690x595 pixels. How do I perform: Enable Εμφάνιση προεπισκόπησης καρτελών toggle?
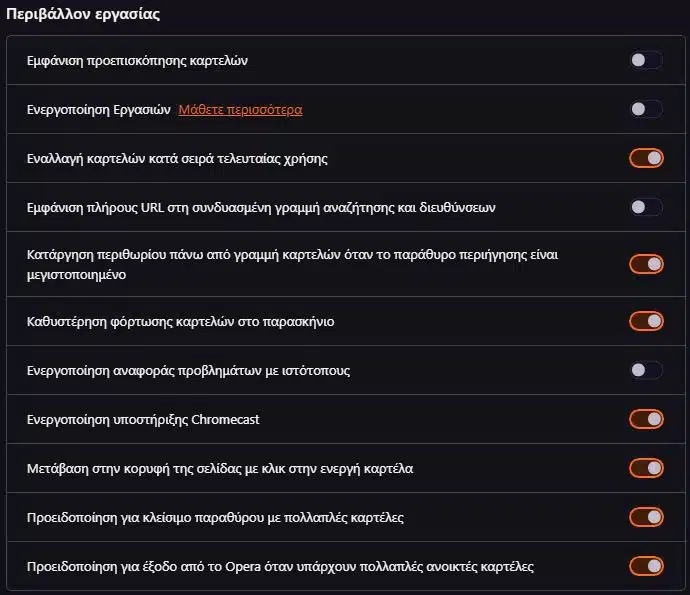tap(646, 60)
